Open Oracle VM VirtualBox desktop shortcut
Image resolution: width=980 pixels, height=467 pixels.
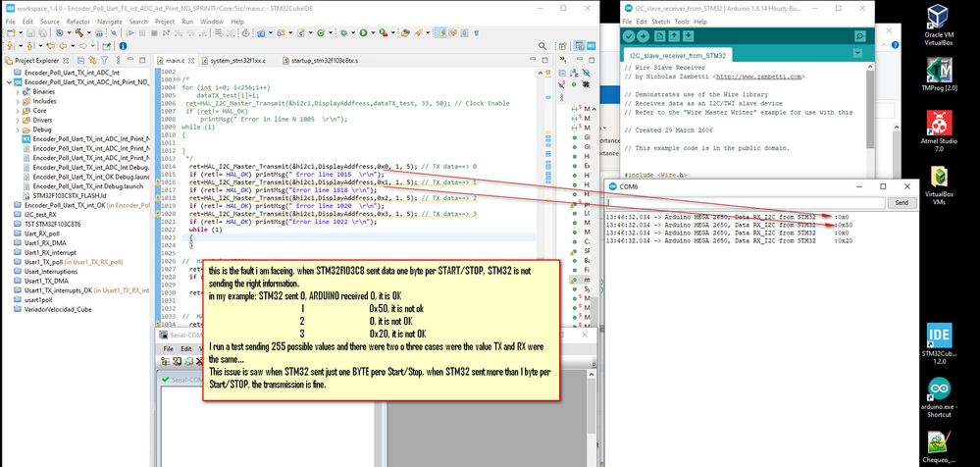(939, 25)
